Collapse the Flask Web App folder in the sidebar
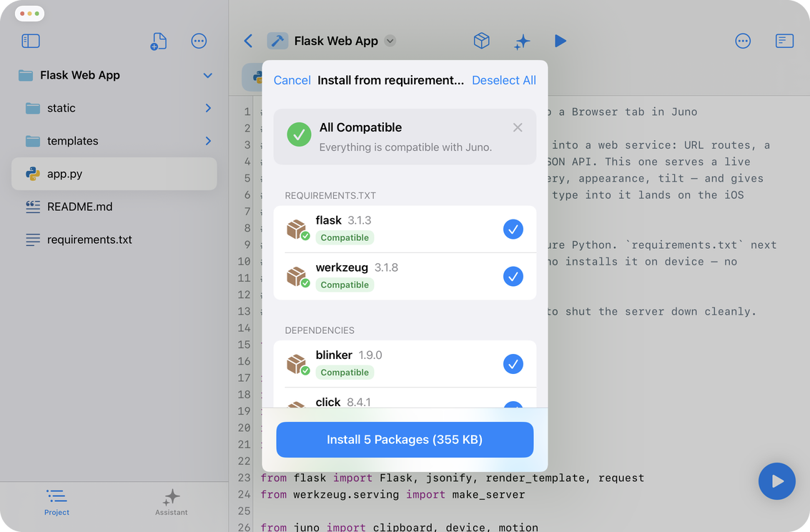This screenshot has height=532, width=810. click(x=207, y=75)
